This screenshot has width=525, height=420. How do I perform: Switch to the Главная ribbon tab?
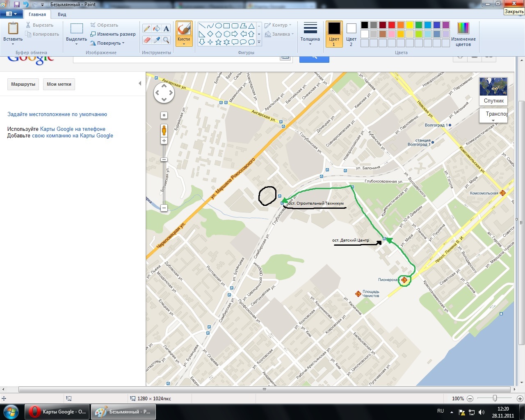(x=37, y=14)
